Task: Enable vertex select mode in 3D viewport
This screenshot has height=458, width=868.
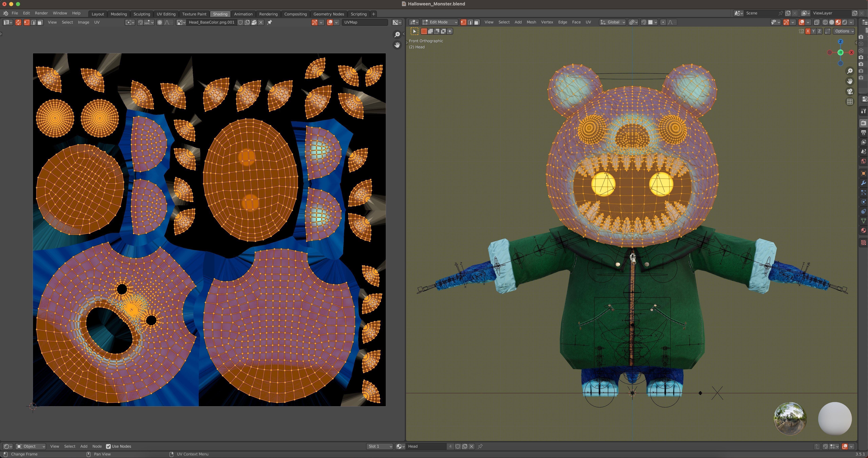Action: tap(463, 22)
